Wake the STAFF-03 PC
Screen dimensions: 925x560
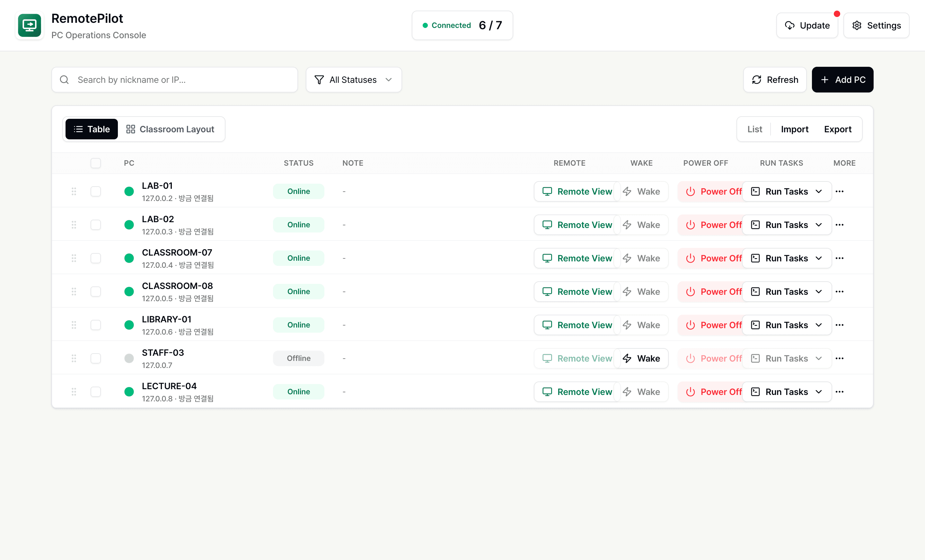(641, 358)
